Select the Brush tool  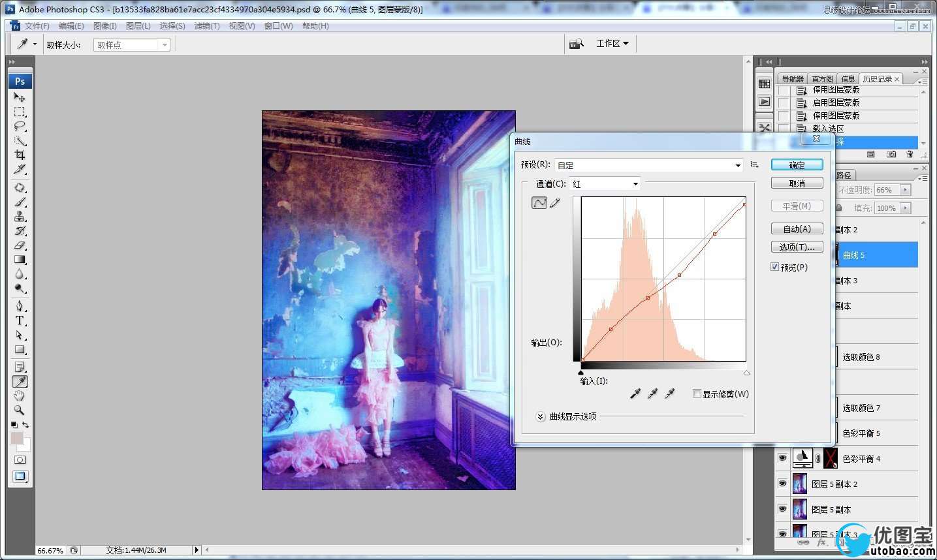pos(20,202)
